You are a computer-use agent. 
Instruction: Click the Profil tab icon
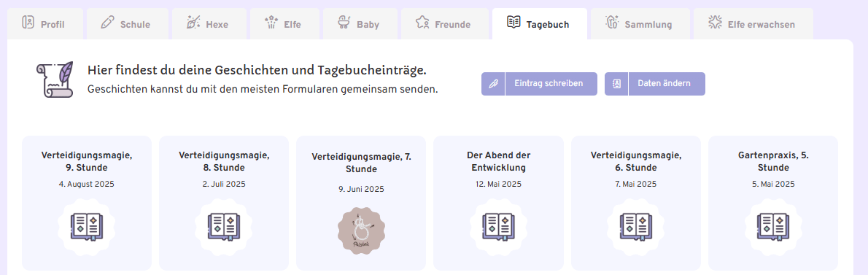tap(28, 23)
